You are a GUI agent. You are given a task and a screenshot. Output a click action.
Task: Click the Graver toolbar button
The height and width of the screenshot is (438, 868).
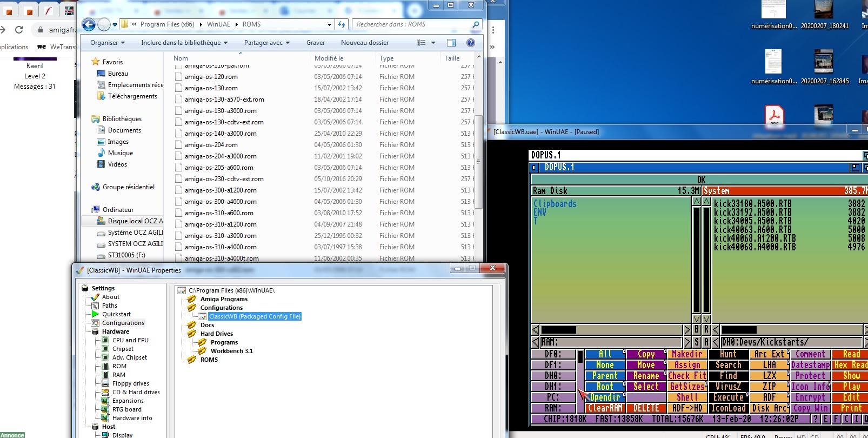pyautogui.click(x=316, y=43)
